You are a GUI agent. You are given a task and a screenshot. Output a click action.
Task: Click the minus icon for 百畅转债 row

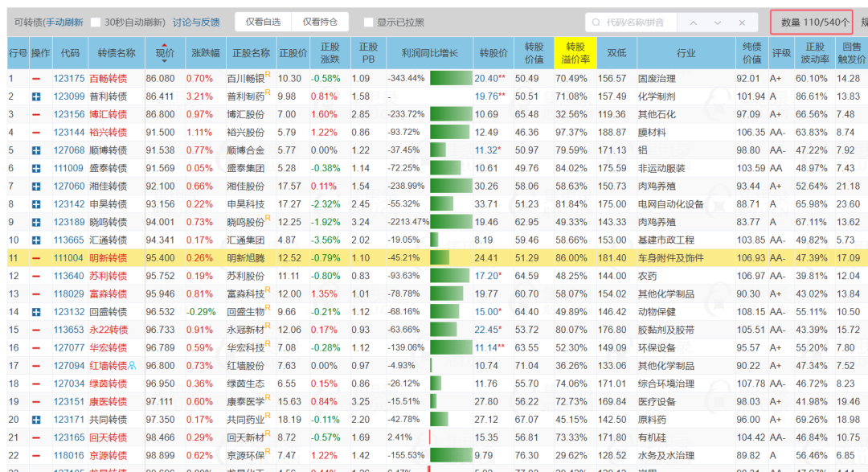pos(36,79)
